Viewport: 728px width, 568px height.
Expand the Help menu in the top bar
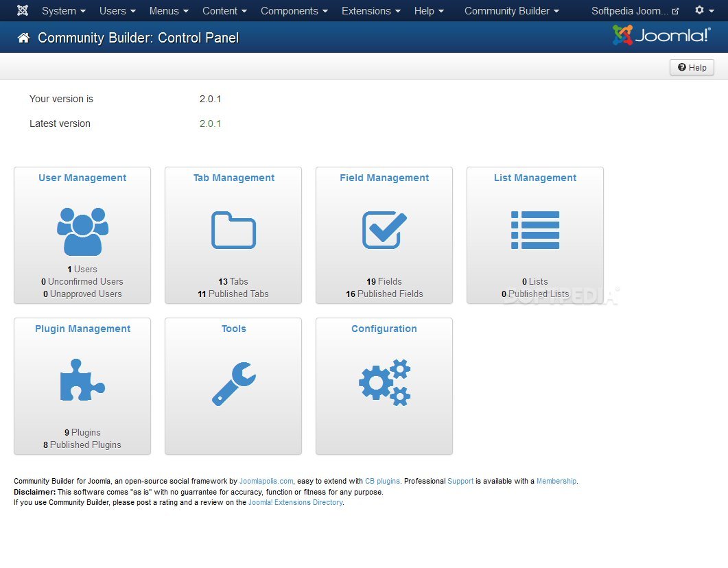point(429,11)
